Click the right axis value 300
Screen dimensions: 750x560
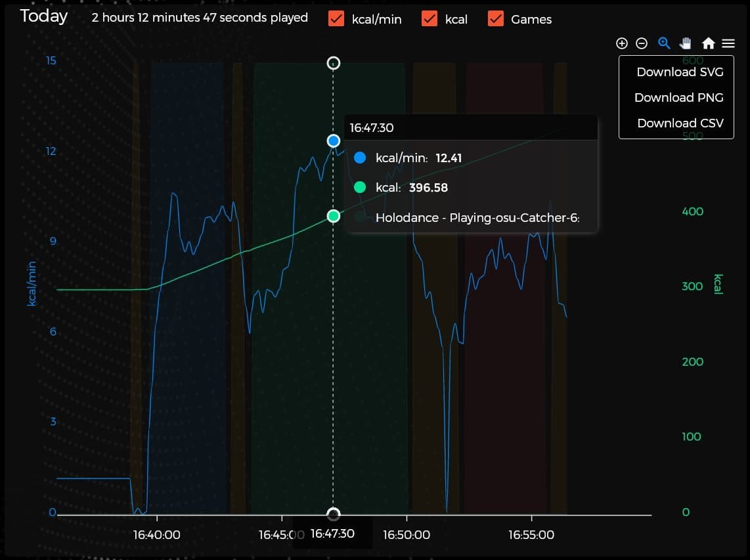point(692,286)
